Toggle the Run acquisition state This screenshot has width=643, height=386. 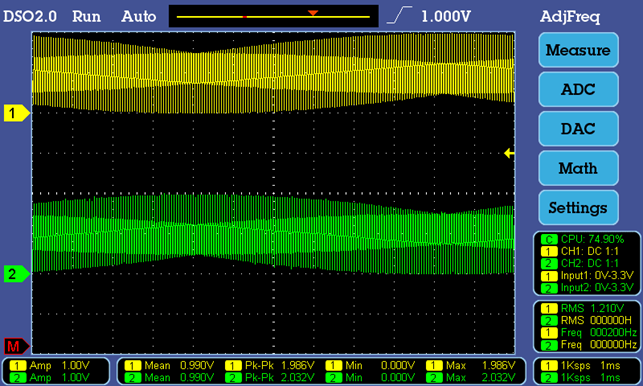click(x=86, y=16)
